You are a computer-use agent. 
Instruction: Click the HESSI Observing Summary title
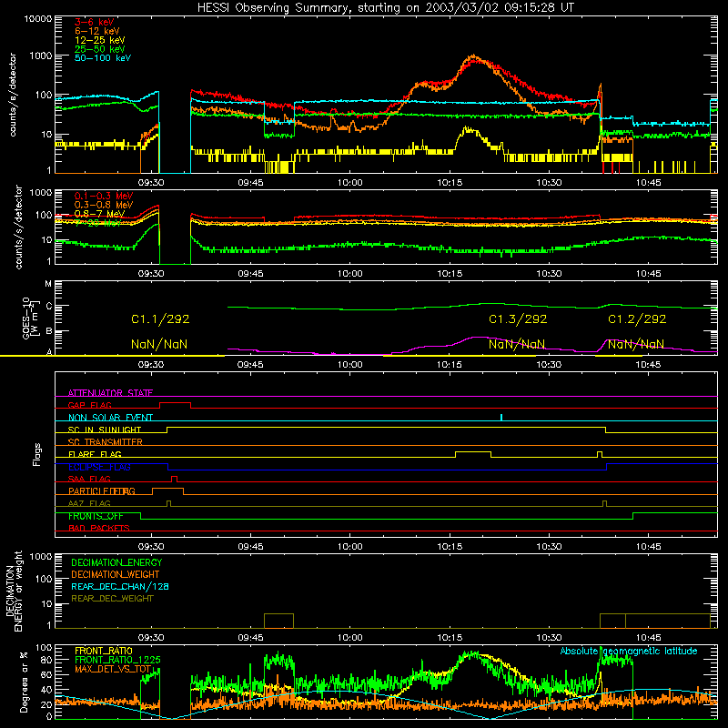385,7
